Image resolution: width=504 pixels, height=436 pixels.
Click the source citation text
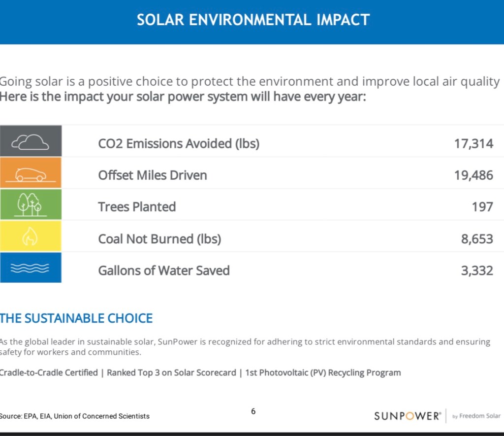tap(74, 416)
